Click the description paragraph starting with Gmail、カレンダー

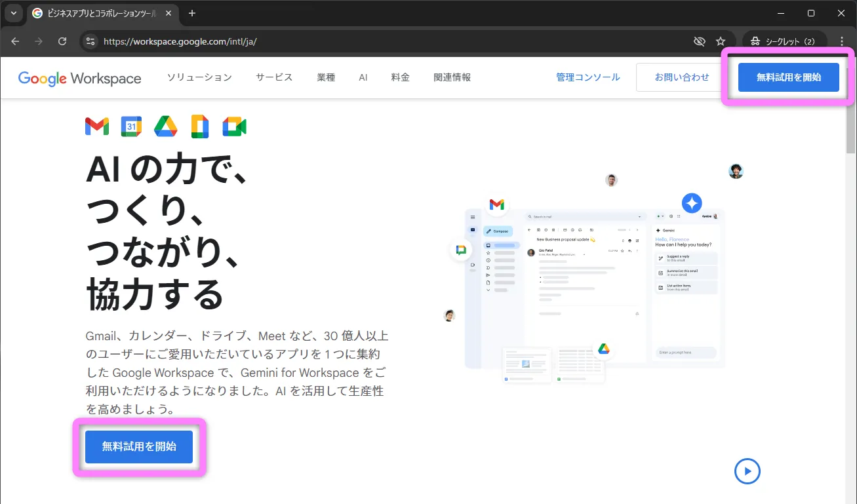pos(237,372)
